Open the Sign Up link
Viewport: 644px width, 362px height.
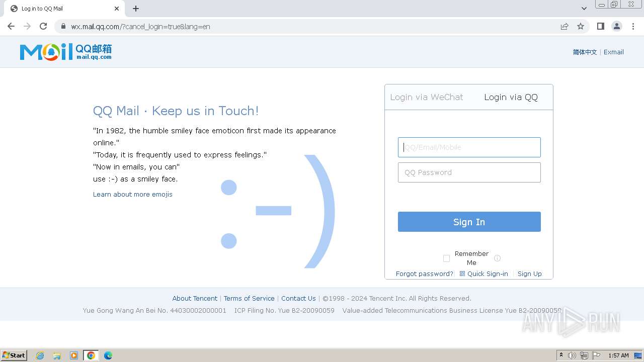point(530,274)
